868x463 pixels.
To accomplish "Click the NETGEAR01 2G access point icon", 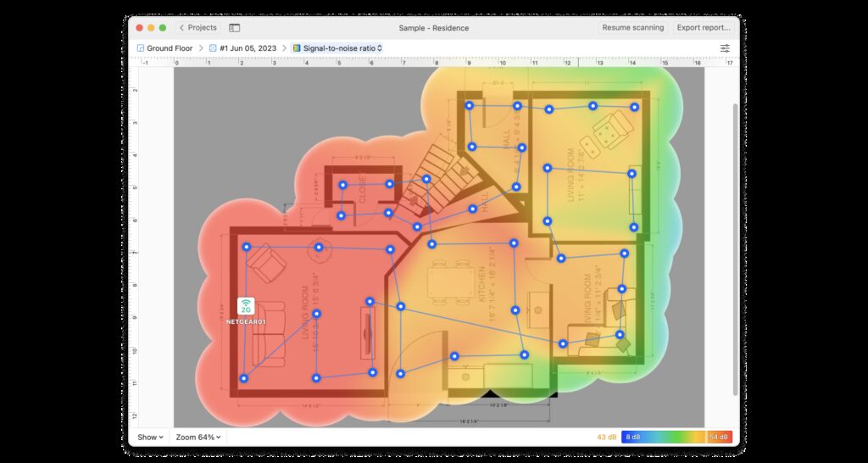I will pyautogui.click(x=246, y=307).
